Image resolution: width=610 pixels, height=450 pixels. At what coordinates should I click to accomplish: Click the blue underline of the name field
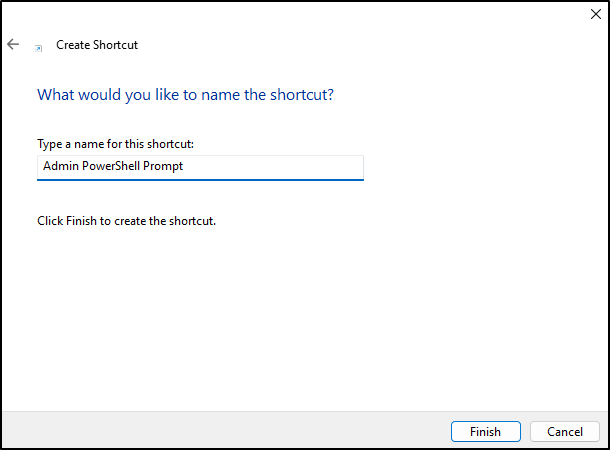[x=200, y=180]
